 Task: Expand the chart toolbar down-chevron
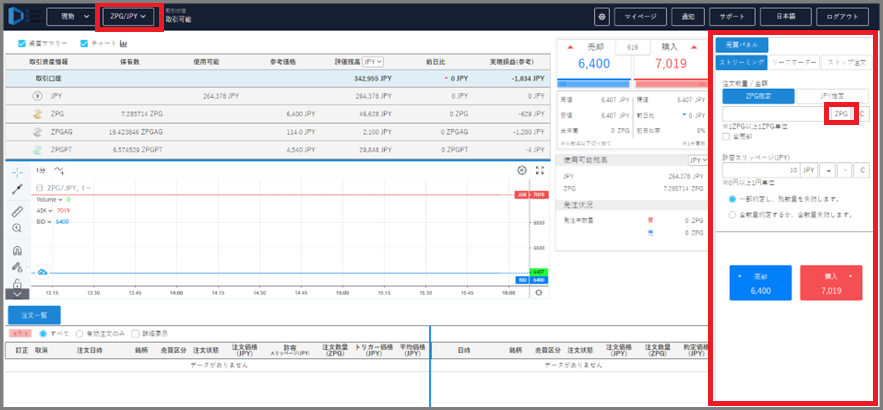(x=17, y=294)
